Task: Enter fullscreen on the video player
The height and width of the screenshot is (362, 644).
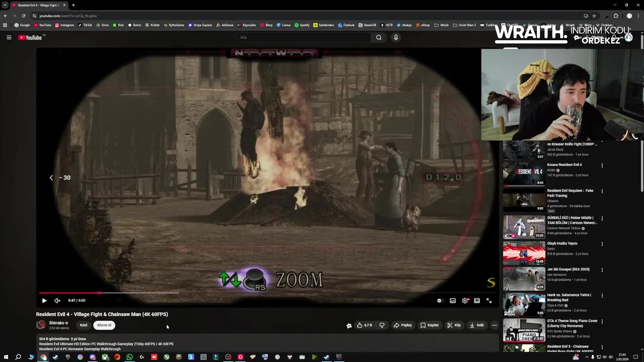Action: pos(489,301)
